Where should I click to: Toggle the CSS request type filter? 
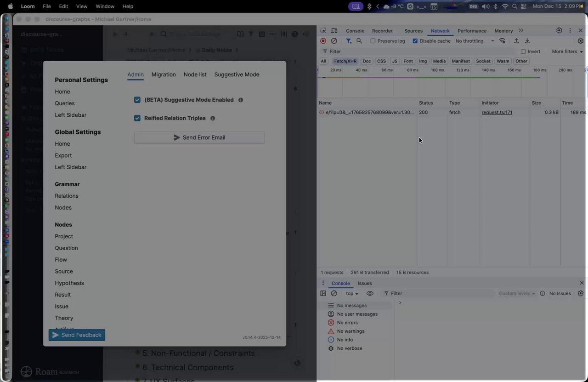coord(381,61)
